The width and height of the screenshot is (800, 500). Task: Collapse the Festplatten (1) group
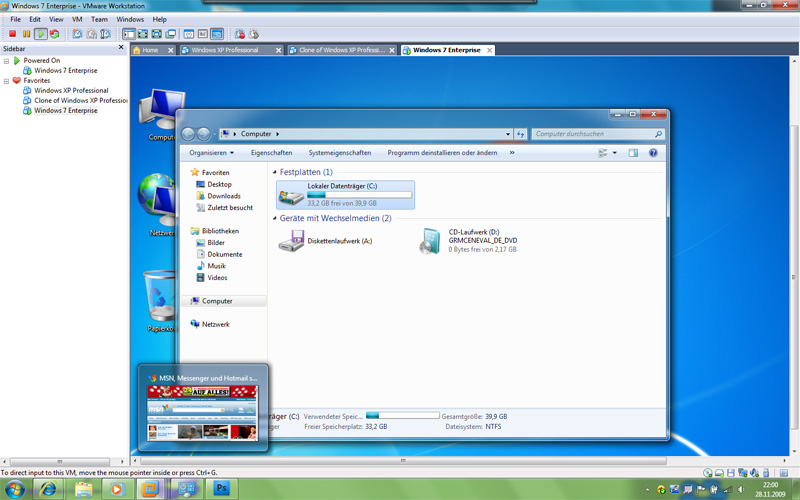pos(275,173)
